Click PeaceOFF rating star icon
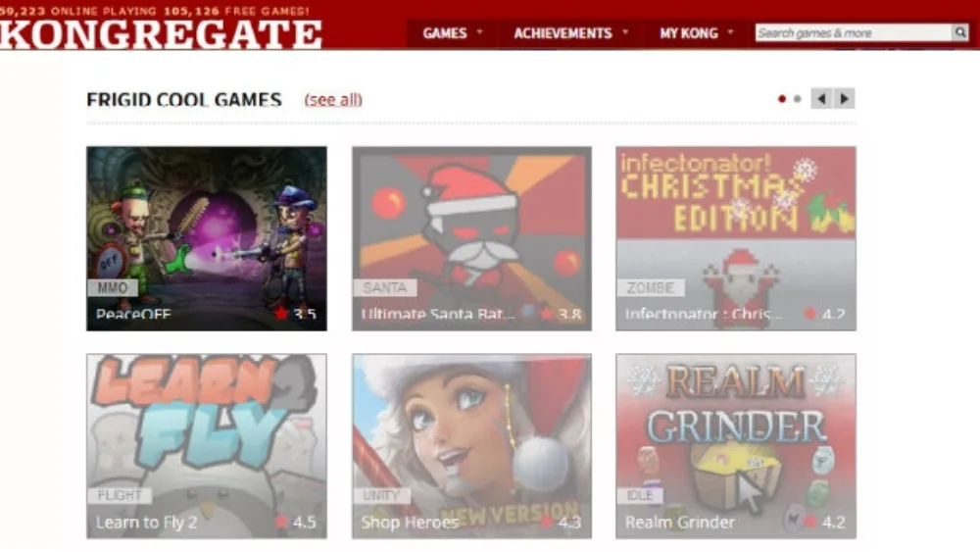The width and height of the screenshot is (980, 552). click(x=281, y=313)
